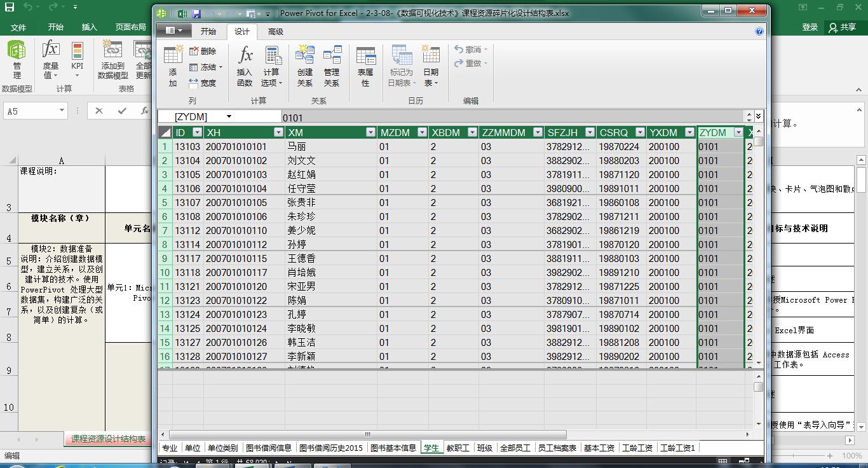The width and height of the screenshot is (868, 468).
Task: Open 教职工 table tab
Action: click(458, 448)
